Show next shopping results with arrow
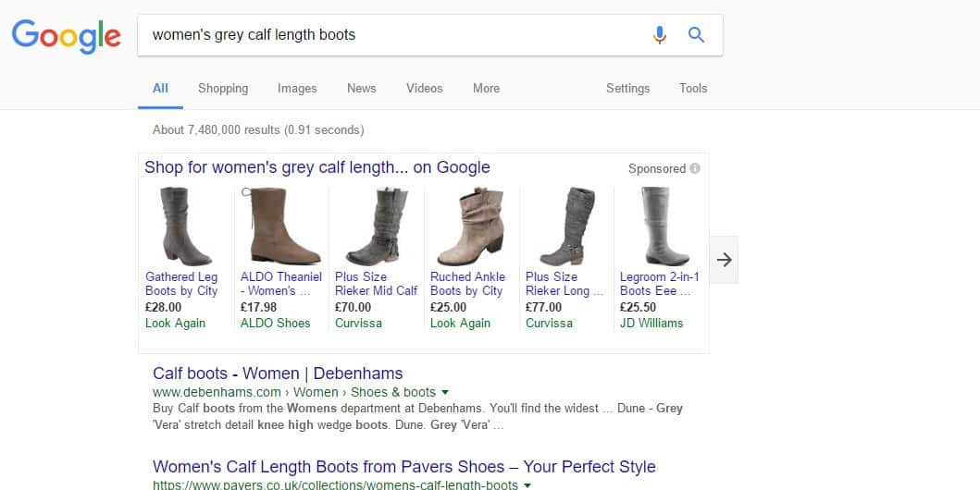980x490 pixels. (724, 260)
